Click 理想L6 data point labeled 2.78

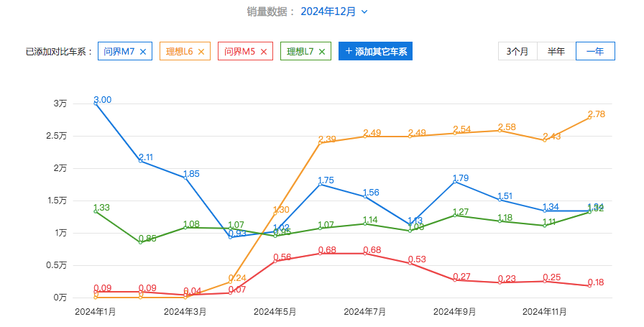(x=589, y=117)
